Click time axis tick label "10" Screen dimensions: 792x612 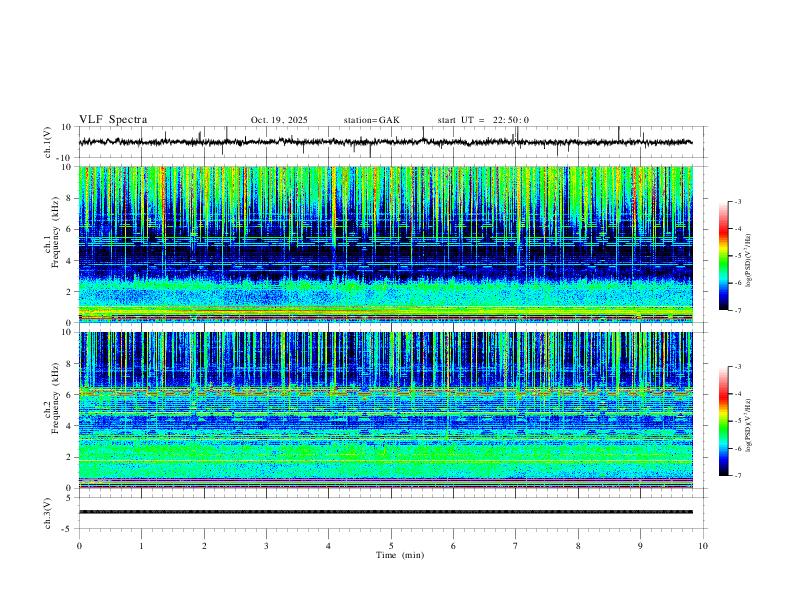[x=703, y=546]
